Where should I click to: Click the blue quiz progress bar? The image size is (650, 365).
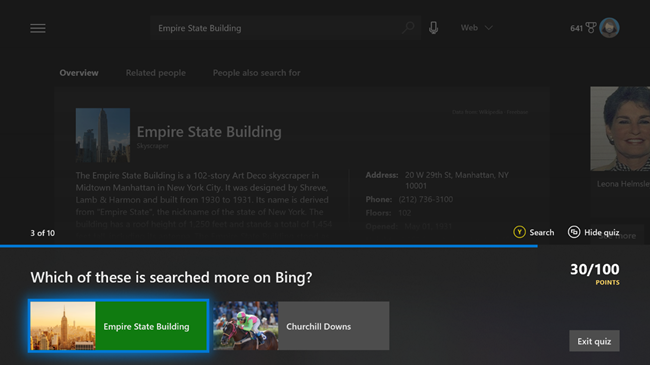[269, 246]
